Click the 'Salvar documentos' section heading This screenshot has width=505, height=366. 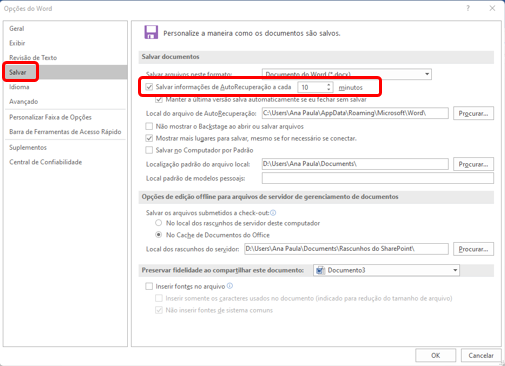pyautogui.click(x=170, y=57)
